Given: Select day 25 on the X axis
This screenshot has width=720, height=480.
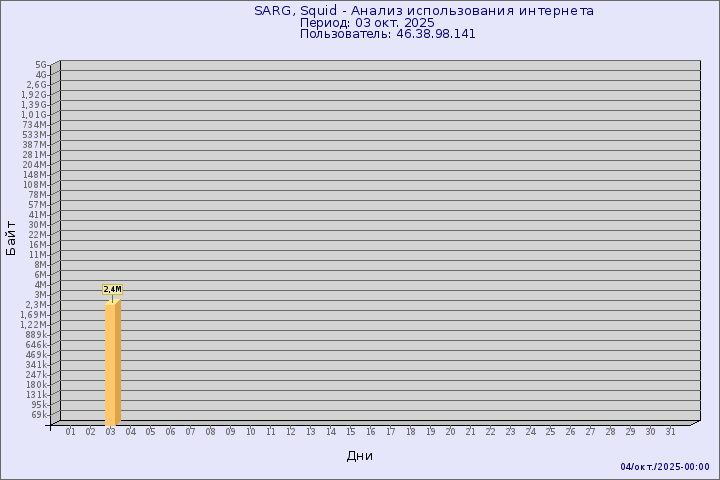Looking at the screenshot, I should click(550, 432).
